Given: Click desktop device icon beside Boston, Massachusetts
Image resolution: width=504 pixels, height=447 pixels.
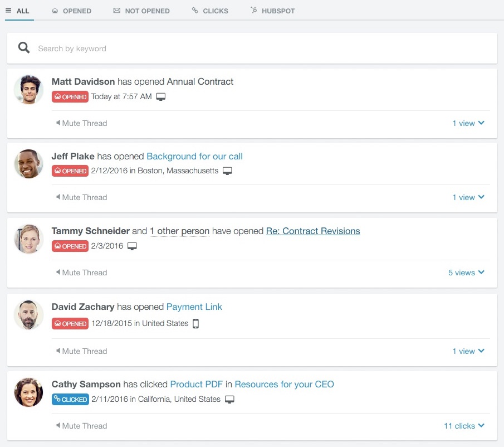Looking at the screenshot, I should (x=227, y=171).
